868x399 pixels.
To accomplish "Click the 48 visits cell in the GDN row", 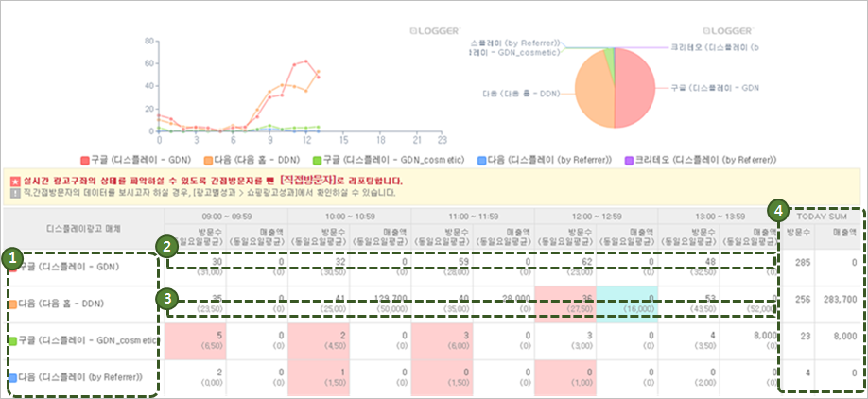I will coord(688,268).
